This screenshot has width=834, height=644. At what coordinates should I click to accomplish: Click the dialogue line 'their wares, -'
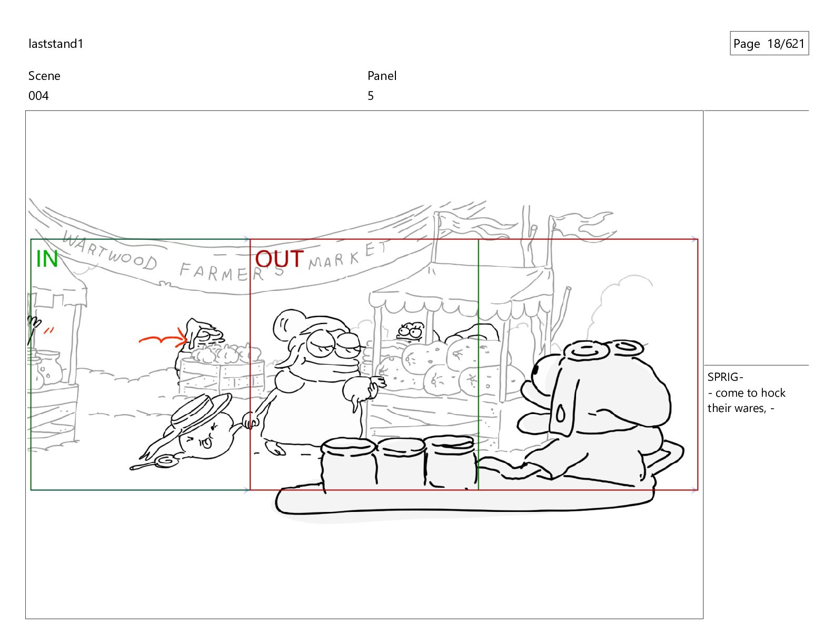coord(741,408)
